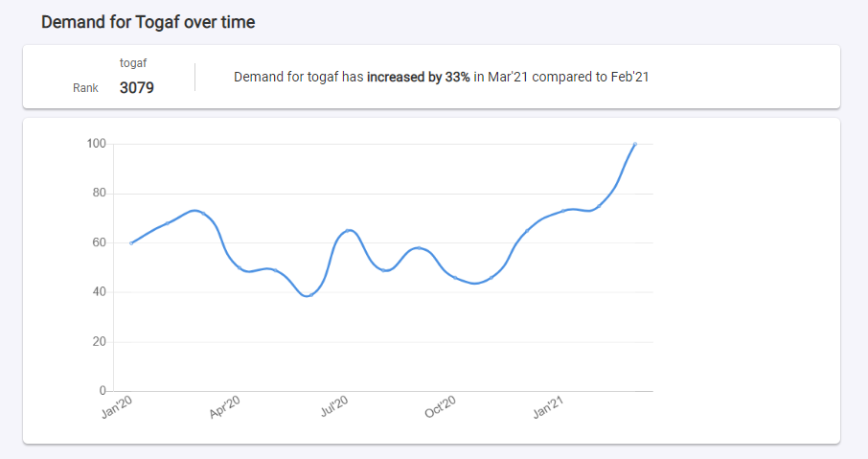Click the 80 y-axis label
Screen dimensions: 868x459
(x=99, y=194)
